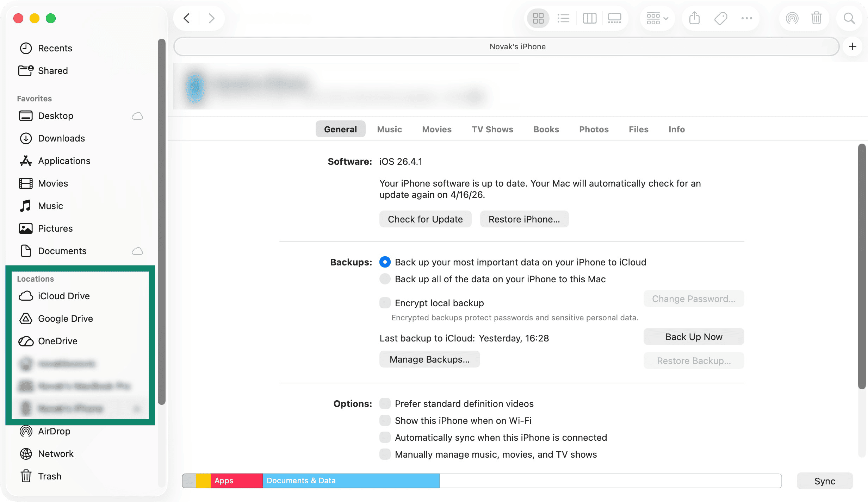
Task: Click cloud status icon beside Desktop
Action: tap(137, 116)
